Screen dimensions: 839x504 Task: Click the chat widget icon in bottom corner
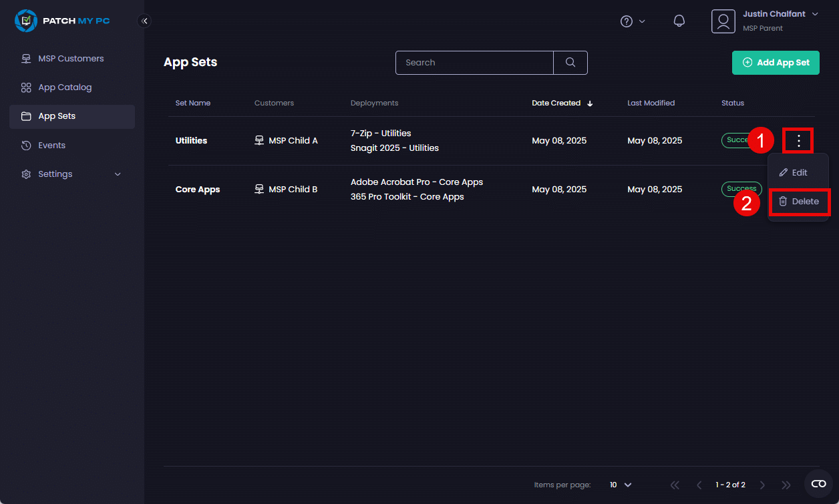pyautogui.click(x=818, y=483)
